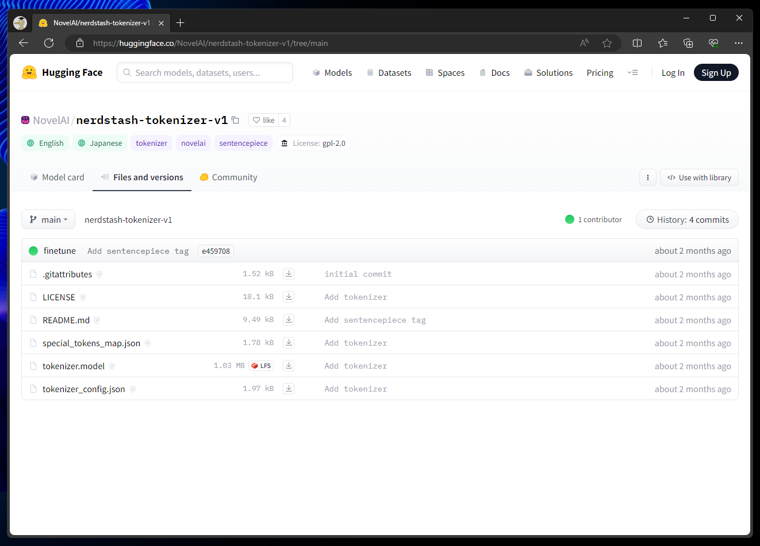
Task: Expand the additional navigation menu icon
Action: click(x=633, y=73)
